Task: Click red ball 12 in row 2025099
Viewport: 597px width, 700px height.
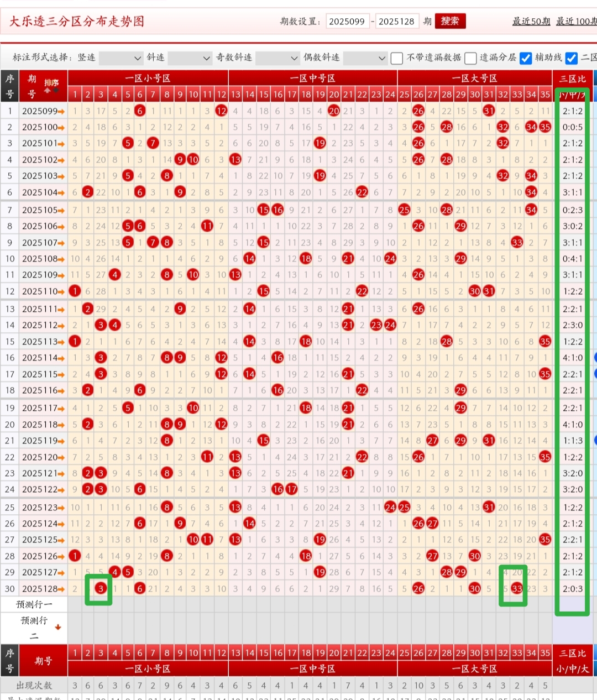Action: (x=221, y=111)
